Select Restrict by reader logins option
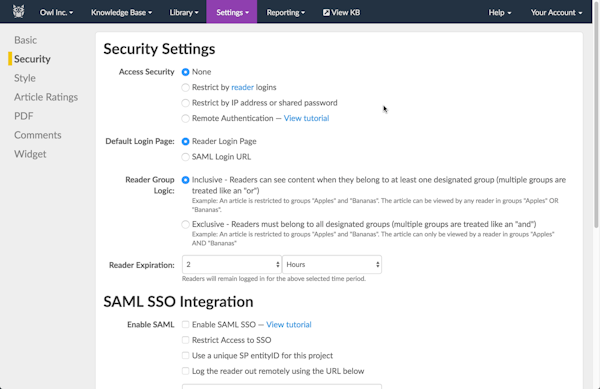600x389 pixels. pos(186,88)
